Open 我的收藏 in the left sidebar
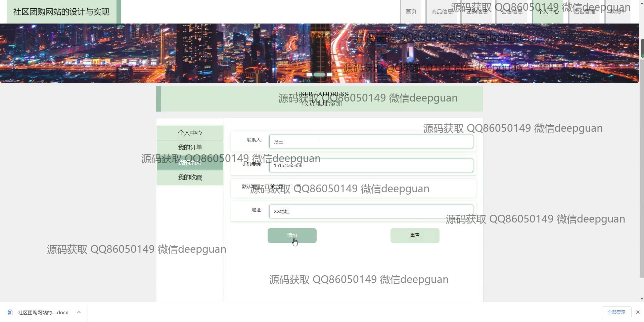The width and height of the screenshot is (644, 322). tap(190, 177)
